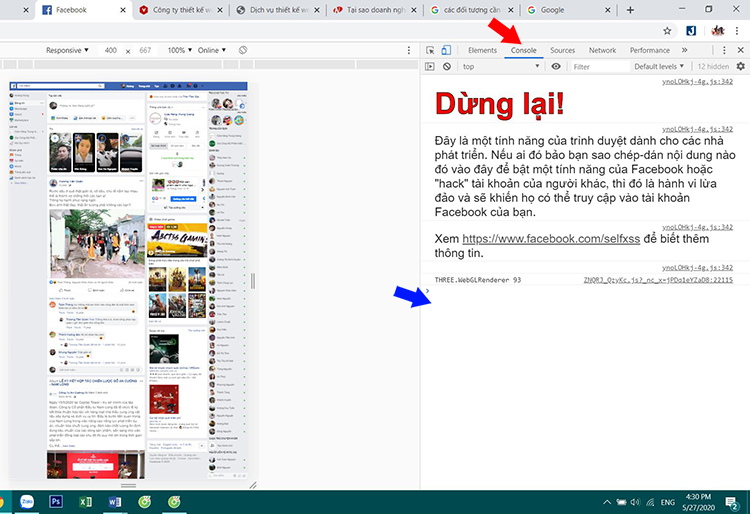Click the blue J extension icon
Viewport: 750px width, 514px height.
(x=691, y=31)
